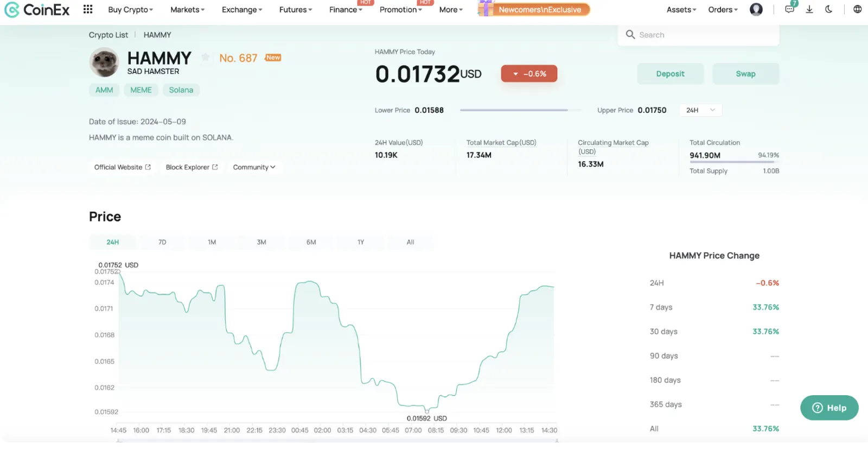
Task: Select the All chart tab
Action: pyautogui.click(x=410, y=242)
